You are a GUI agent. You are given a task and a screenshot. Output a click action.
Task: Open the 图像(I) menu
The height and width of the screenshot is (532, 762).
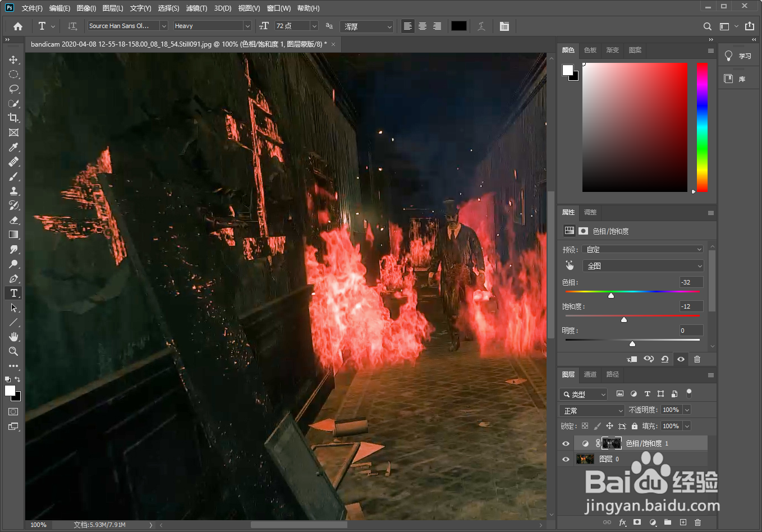86,8
